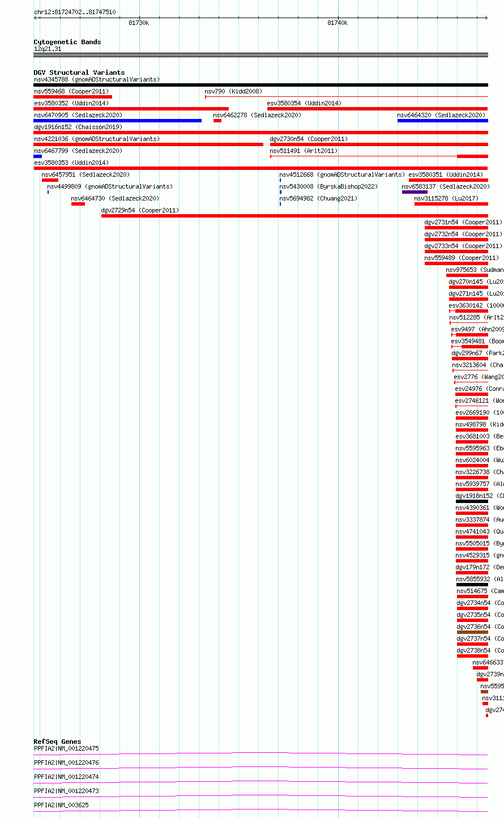Click esv3580353 (Uddin2014) label
The height and width of the screenshot is (818, 504).
(71, 163)
